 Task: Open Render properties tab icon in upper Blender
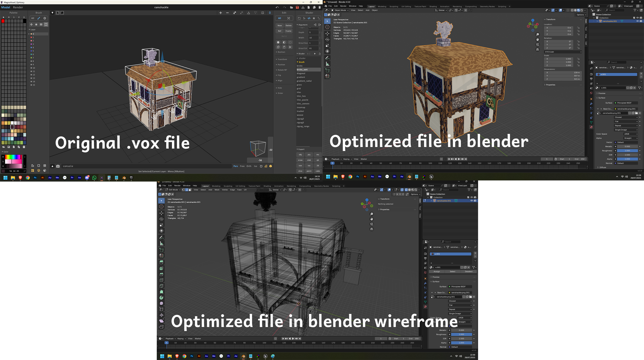591,74
